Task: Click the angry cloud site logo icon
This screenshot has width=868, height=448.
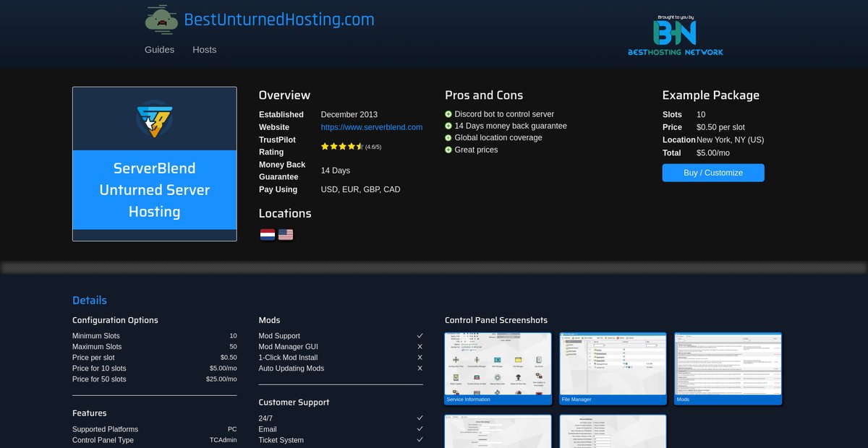Action: [161, 20]
